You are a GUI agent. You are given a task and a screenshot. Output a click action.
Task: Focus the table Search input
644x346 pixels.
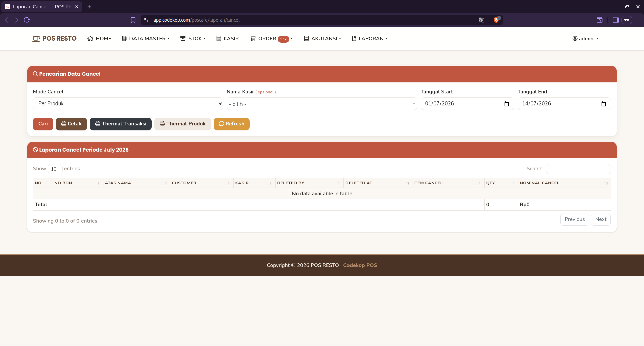[578, 169]
